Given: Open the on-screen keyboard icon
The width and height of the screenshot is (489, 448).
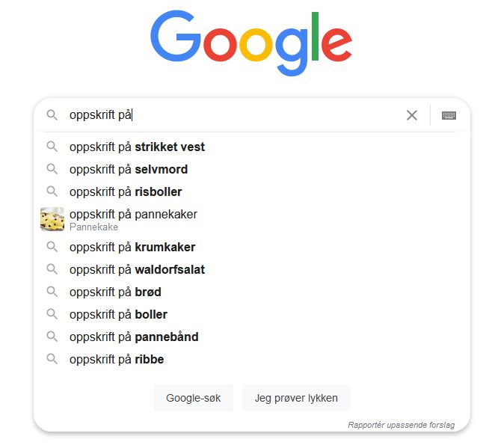Looking at the screenshot, I should click(x=449, y=115).
